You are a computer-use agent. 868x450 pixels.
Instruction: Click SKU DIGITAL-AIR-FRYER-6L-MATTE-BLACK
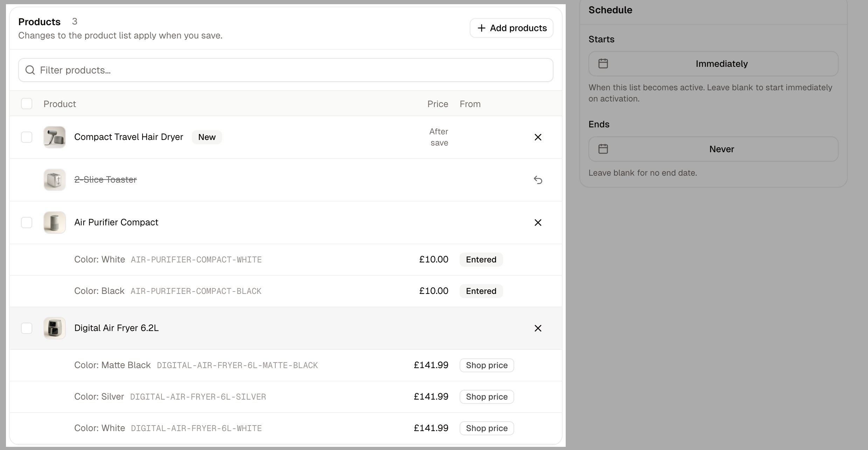tap(237, 365)
